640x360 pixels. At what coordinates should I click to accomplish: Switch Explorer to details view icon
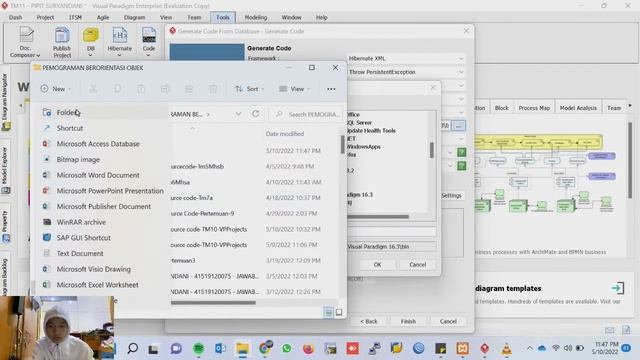(x=328, y=313)
